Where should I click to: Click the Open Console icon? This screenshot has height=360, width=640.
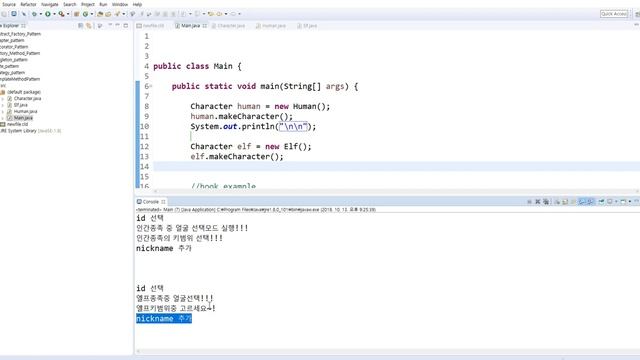pyautogui.click(x=623, y=202)
